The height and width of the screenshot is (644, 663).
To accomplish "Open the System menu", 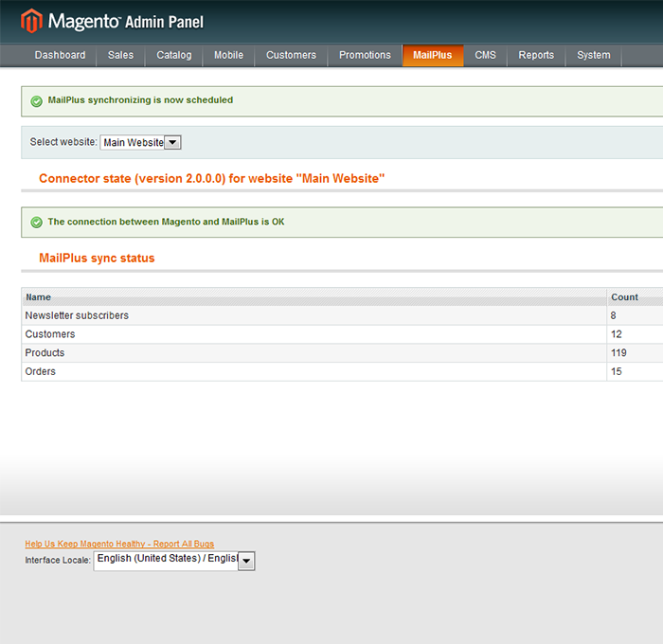I will tap(594, 55).
